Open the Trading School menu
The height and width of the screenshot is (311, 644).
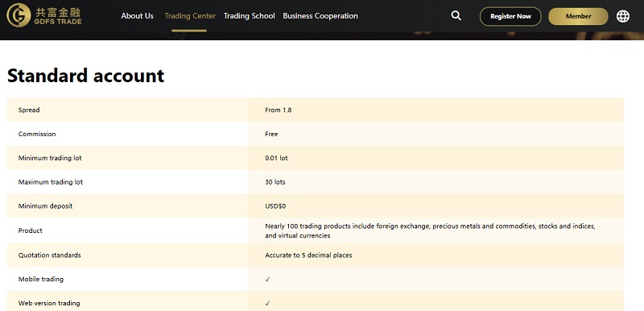(x=249, y=16)
